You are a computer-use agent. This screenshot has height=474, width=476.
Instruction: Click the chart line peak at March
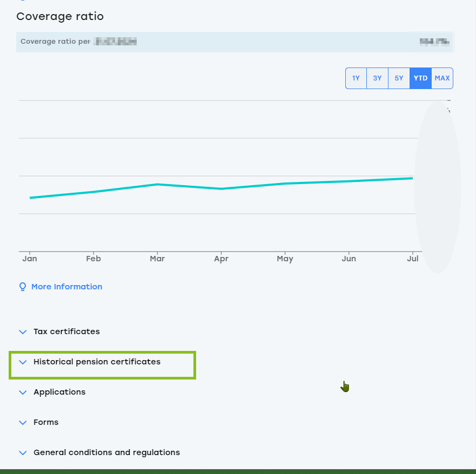click(157, 185)
